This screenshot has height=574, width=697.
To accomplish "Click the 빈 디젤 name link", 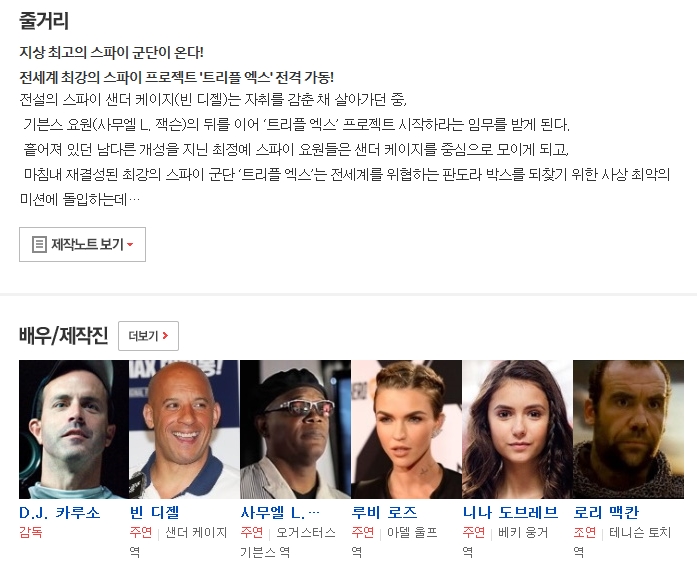I will pyautogui.click(x=154, y=513).
